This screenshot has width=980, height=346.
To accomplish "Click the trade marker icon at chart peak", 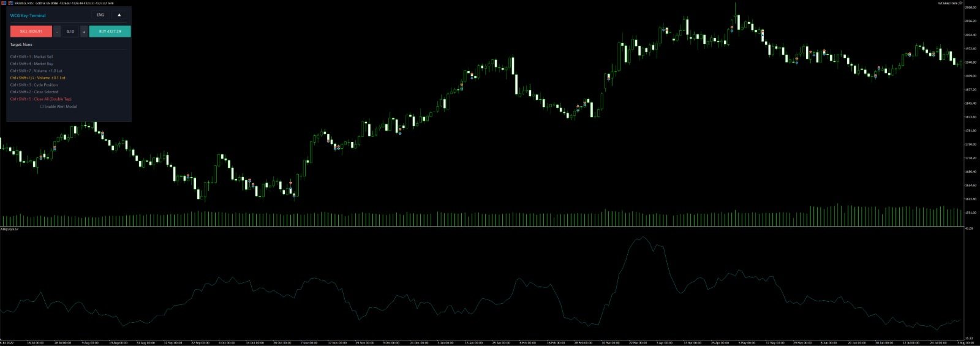I will pyautogui.click(x=732, y=28).
